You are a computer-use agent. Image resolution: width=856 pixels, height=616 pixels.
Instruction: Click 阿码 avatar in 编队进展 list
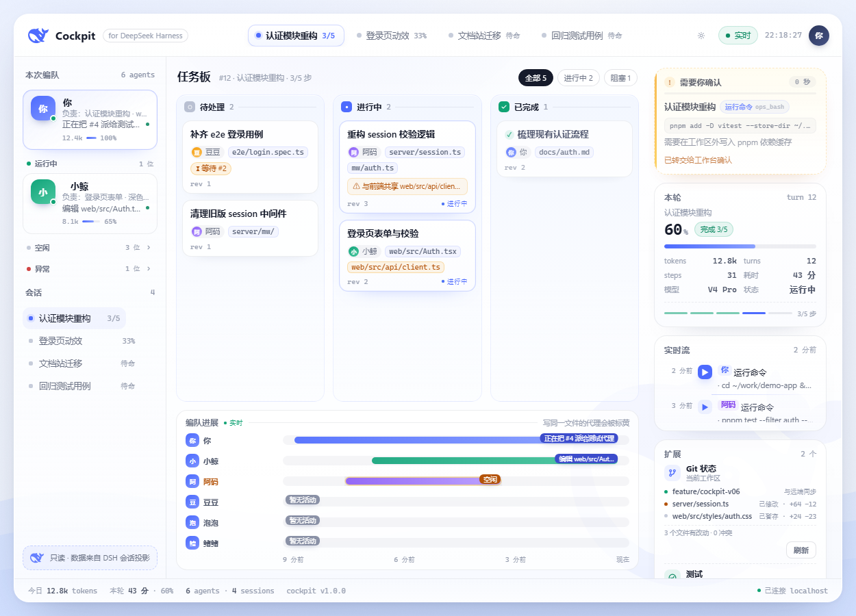coord(192,481)
